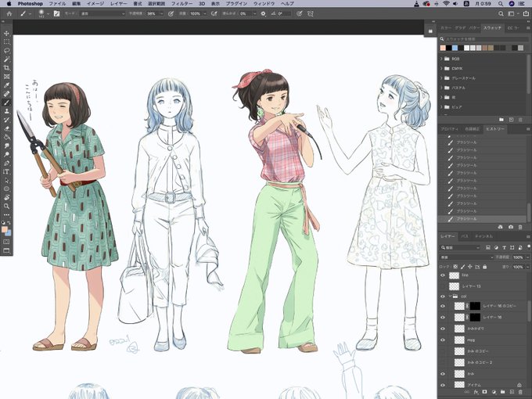Image resolution: width=532 pixels, height=399 pixels.
Task: Select the Rectangular Marquee tool
Action: (x=6, y=42)
